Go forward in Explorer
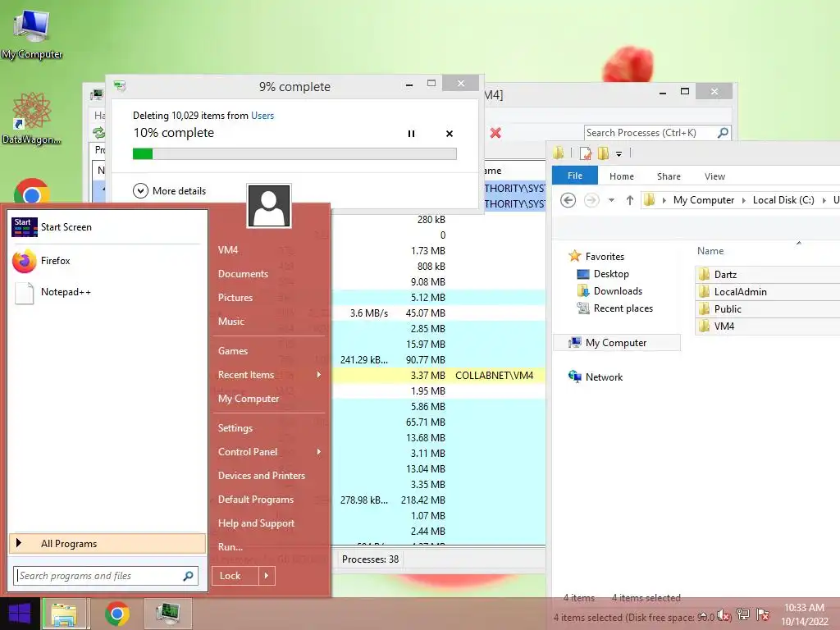Screen dimensions: 840x630 pos(591,200)
